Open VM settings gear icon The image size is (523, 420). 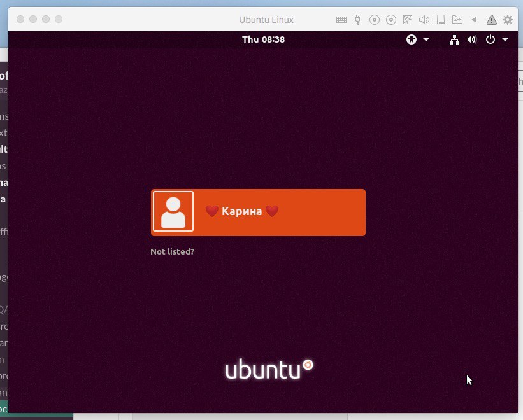coord(508,20)
